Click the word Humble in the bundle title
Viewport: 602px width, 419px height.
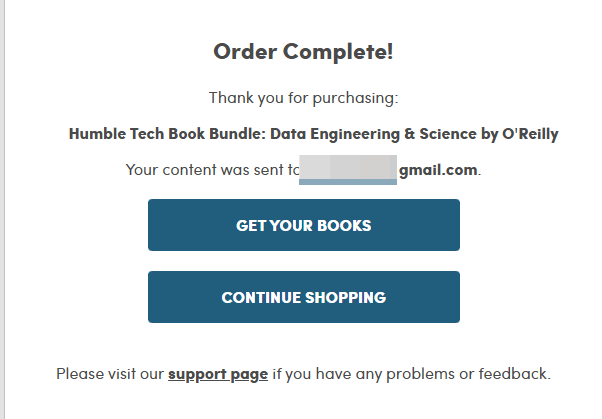pos(98,134)
